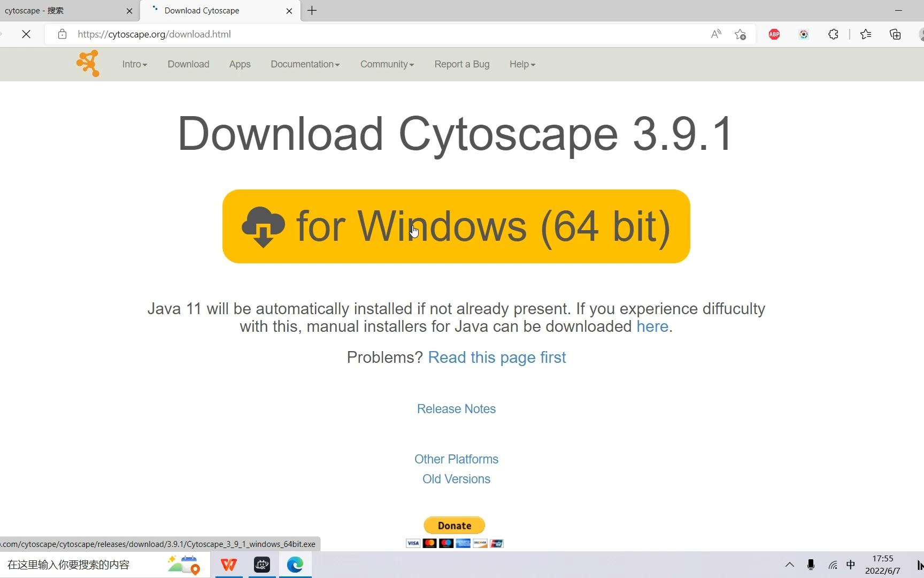Click the taskbar search highlight weather icon

tap(183, 565)
